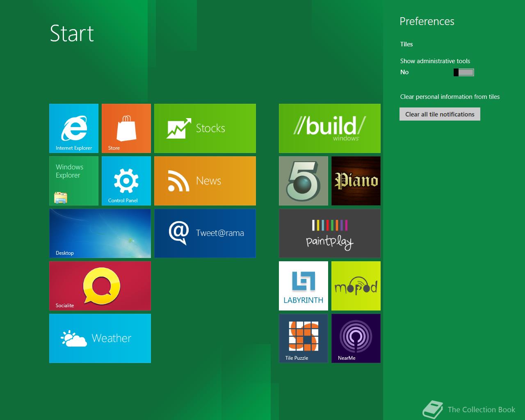Open the Tile Puzzle tile

click(304, 338)
